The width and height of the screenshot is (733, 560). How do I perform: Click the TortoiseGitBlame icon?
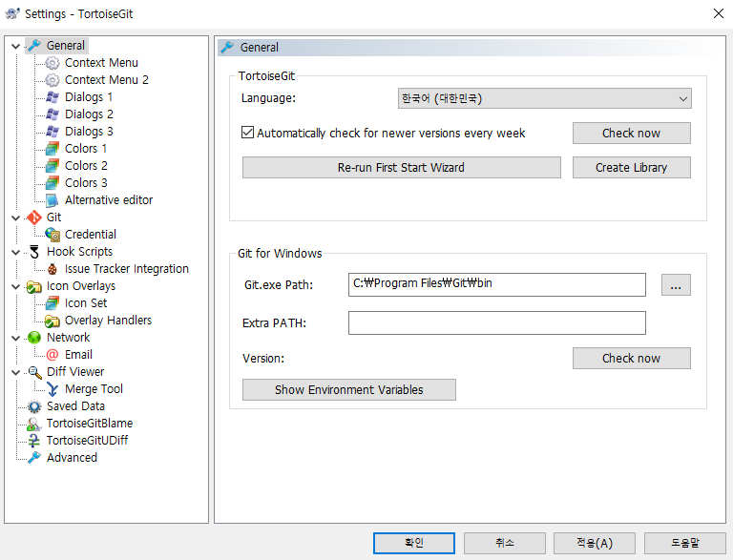(34, 424)
